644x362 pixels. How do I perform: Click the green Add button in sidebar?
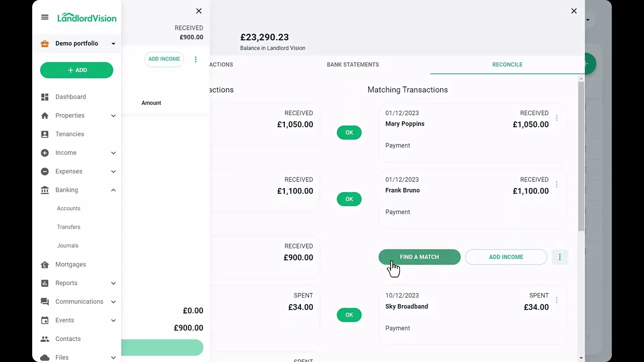pyautogui.click(x=76, y=70)
